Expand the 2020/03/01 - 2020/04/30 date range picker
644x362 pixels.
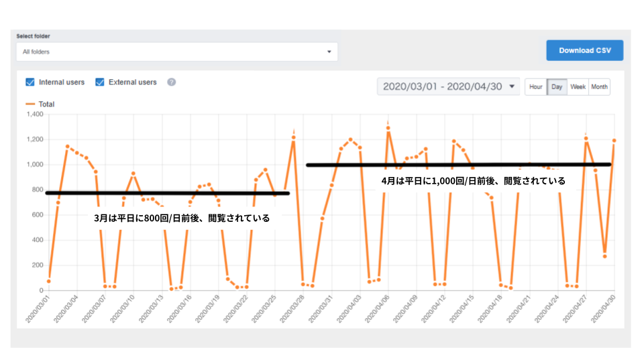pyautogui.click(x=448, y=86)
